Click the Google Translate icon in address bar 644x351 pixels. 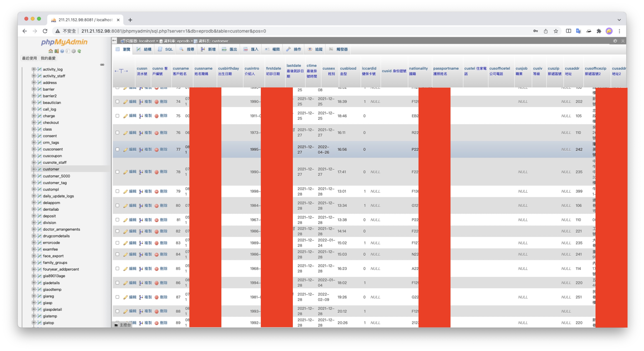point(578,31)
